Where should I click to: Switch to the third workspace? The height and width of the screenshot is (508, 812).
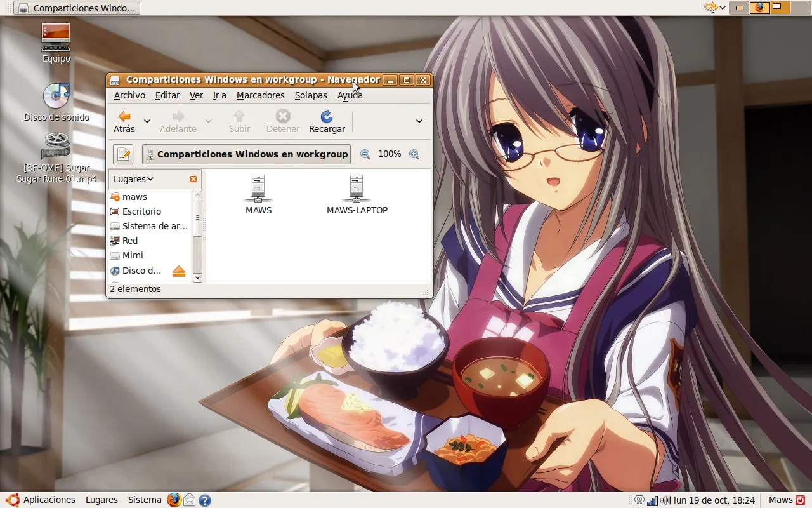[x=779, y=8]
